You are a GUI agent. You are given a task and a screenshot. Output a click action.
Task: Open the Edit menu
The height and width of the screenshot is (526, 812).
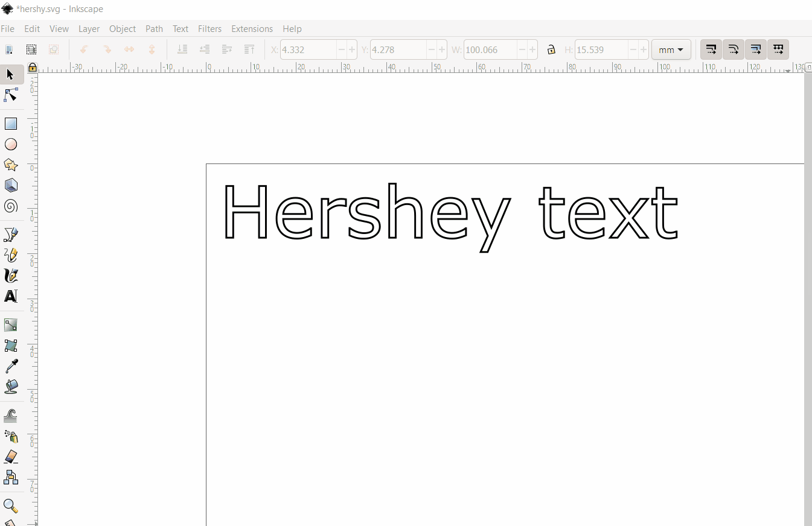pos(32,29)
